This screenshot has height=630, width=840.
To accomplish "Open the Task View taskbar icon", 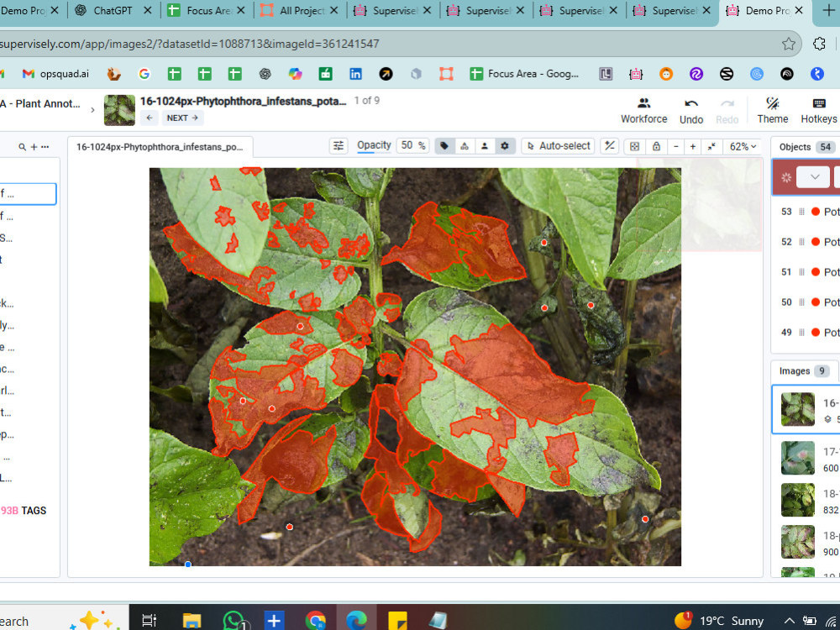I will tap(149, 621).
